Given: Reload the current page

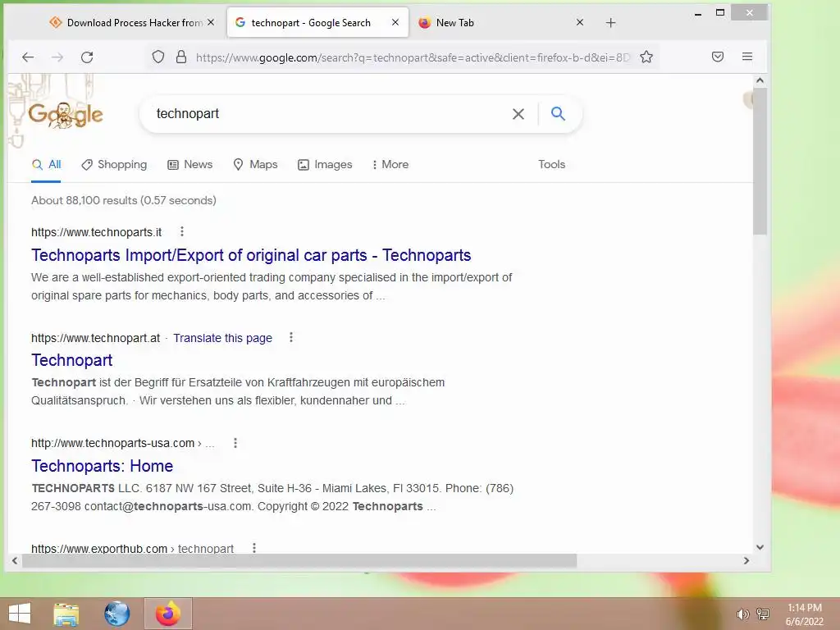Looking at the screenshot, I should click(87, 57).
